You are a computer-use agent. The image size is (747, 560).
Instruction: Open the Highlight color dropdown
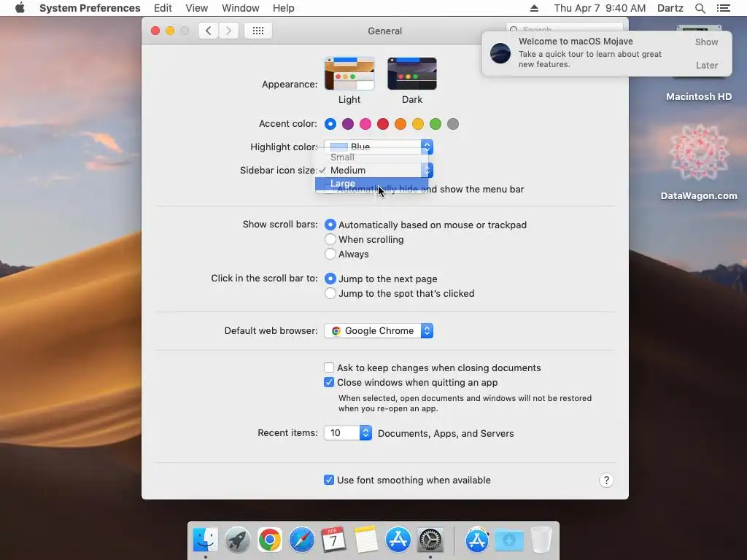(379, 146)
